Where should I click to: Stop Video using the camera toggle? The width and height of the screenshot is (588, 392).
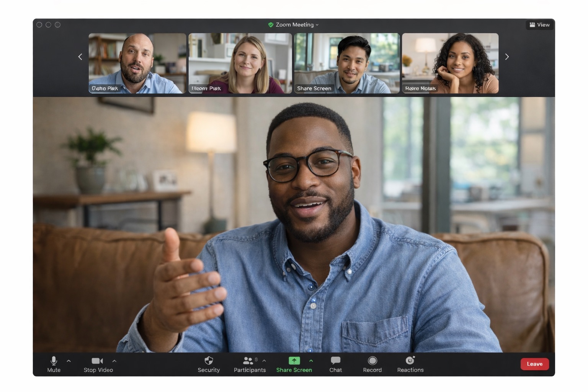tap(97, 361)
